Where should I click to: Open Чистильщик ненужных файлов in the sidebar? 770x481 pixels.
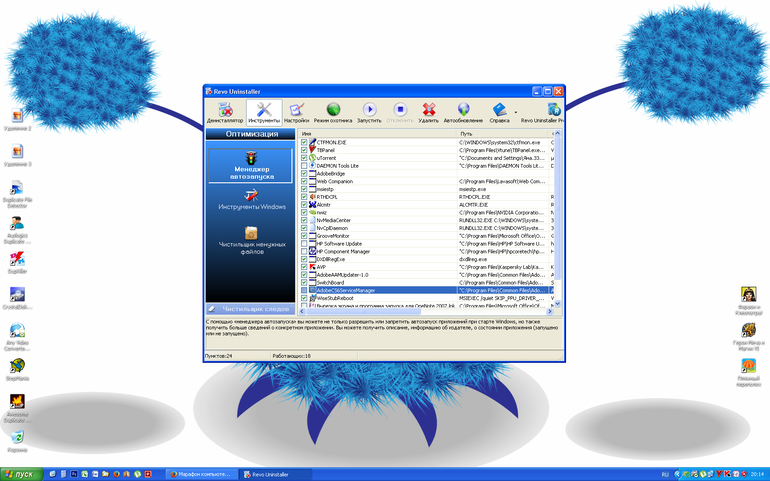click(251, 240)
